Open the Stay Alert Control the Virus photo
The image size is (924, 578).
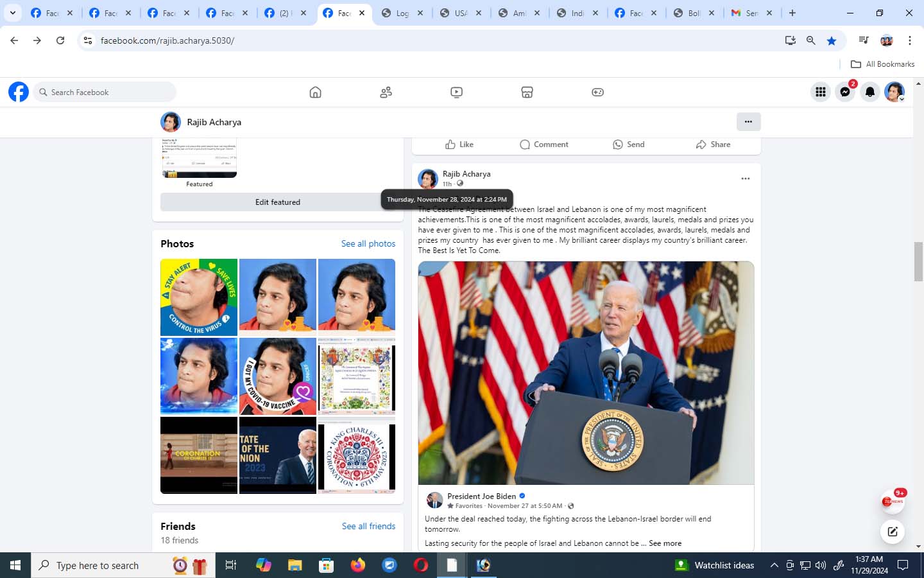coord(199,297)
